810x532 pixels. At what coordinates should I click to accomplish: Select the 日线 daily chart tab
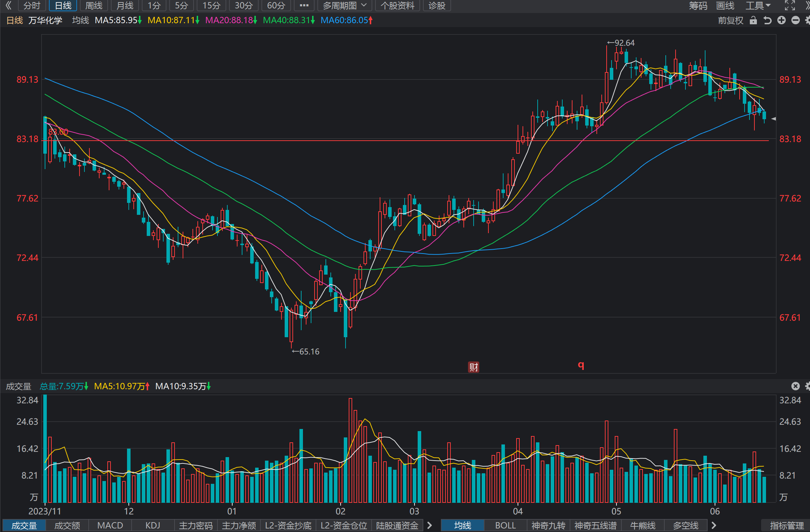pos(63,6)
